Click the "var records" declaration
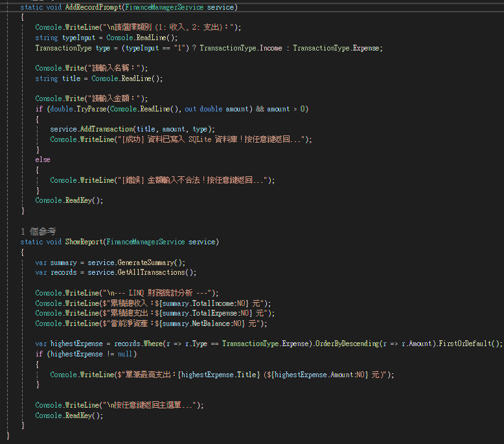504x444 pixels. pyautogui.click(x=56, y=272)
